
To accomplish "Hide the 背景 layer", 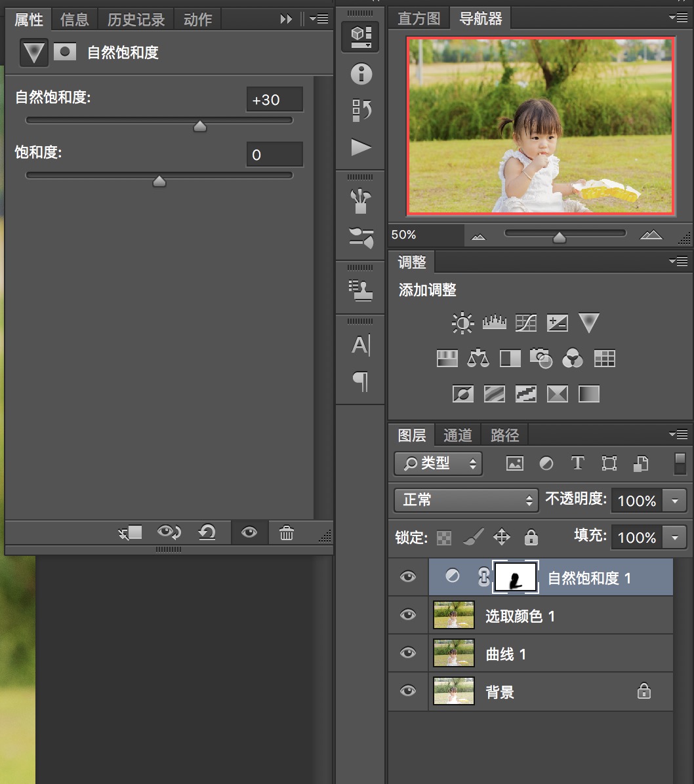I will [408, 692].
